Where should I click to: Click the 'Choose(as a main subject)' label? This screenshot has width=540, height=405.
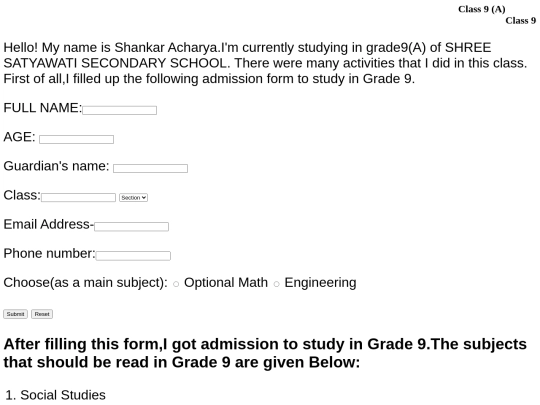click(x=85, y=283)
